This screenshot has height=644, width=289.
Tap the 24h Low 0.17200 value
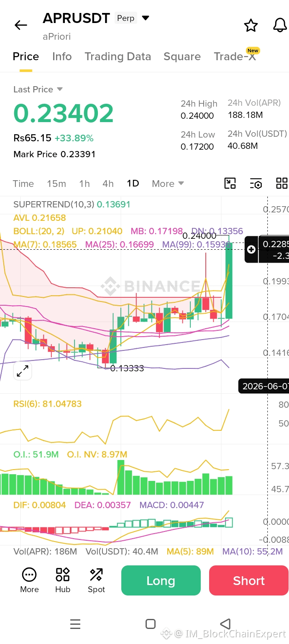[x=197, y=147]
